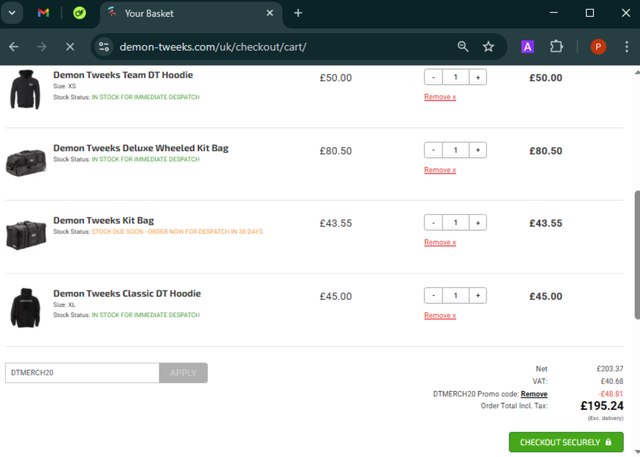
Task: View Classic DT Hoodie thumbnail image
Action: (25, 308)
